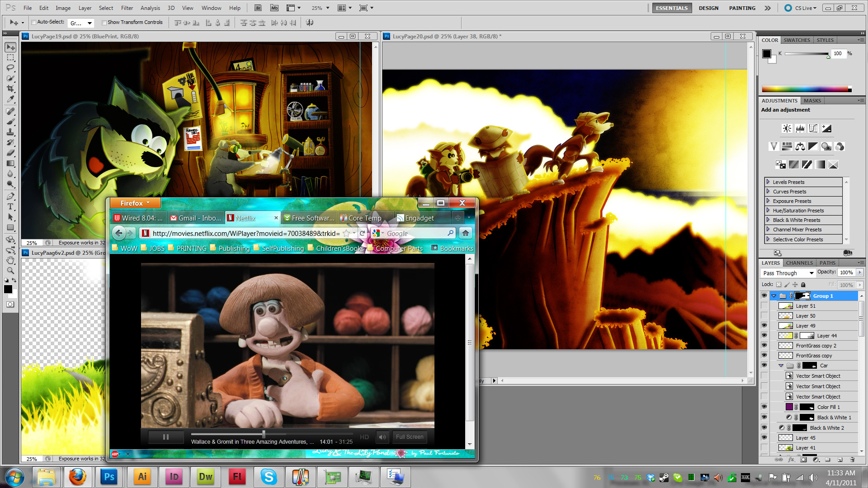Screen dimensions: 868x488
Task: Open the JOBS bookmark folder in Firefox
Action: click(153, 248)
